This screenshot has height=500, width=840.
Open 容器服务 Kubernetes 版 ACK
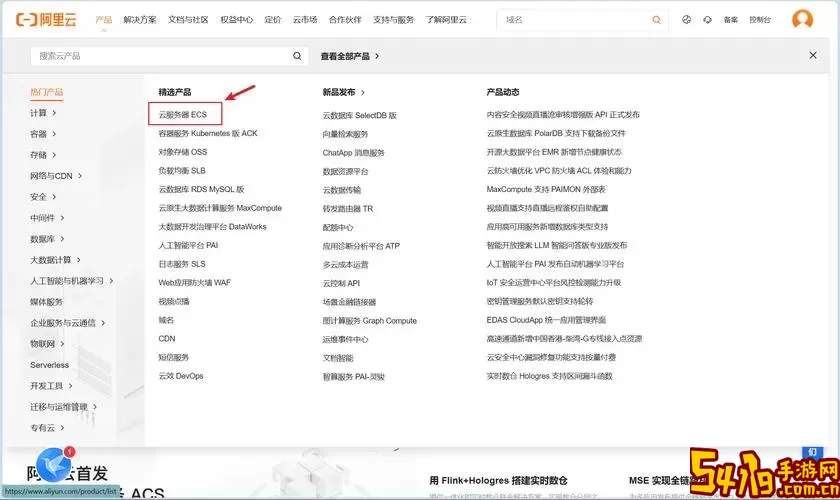point(208,133)
